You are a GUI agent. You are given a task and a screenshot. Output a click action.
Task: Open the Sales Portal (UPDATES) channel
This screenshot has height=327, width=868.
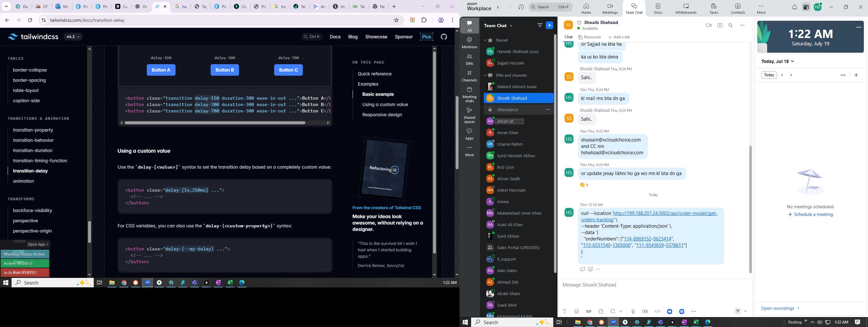pos(518,247)
